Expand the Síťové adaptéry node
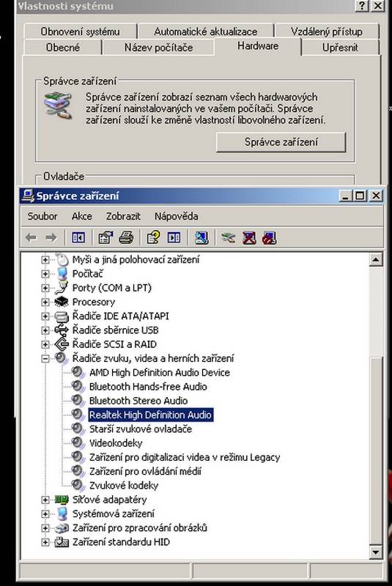Viewport: 392px width, 586px height. pos(45,500)
